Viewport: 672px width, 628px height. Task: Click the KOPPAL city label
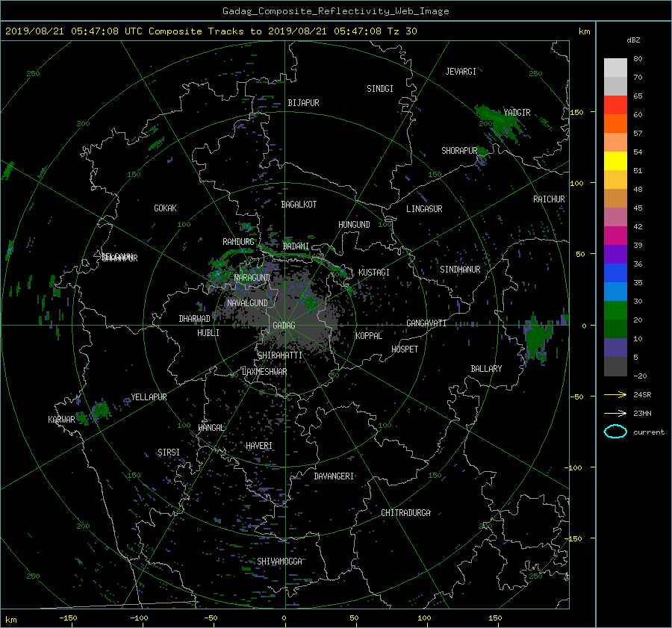pos(369,336)
